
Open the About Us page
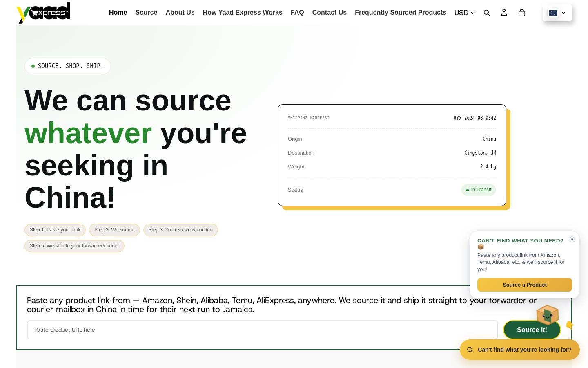tap(180, 13)
